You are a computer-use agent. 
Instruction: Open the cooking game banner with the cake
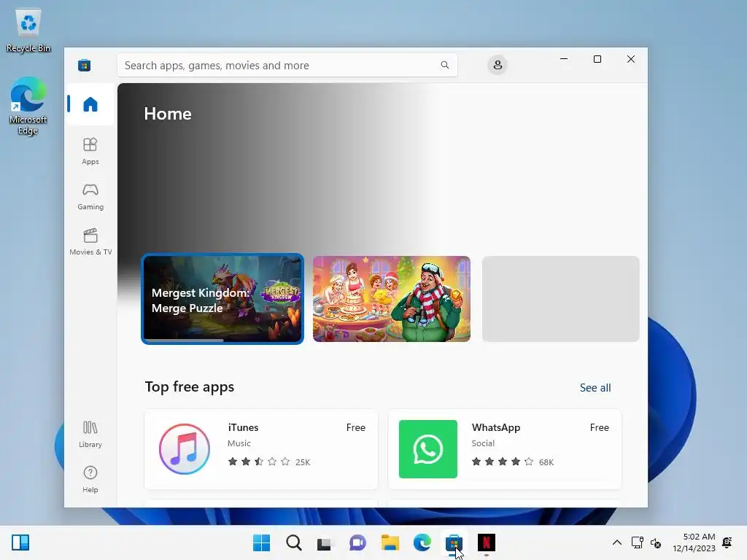click(x=392, y=298)
